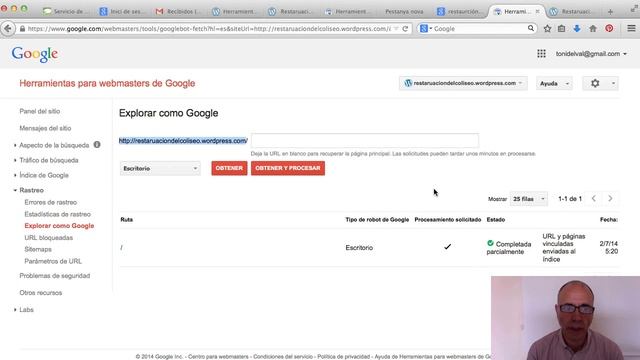Click the green Completada status check icon
640x360 pixels.
point(490,243)
